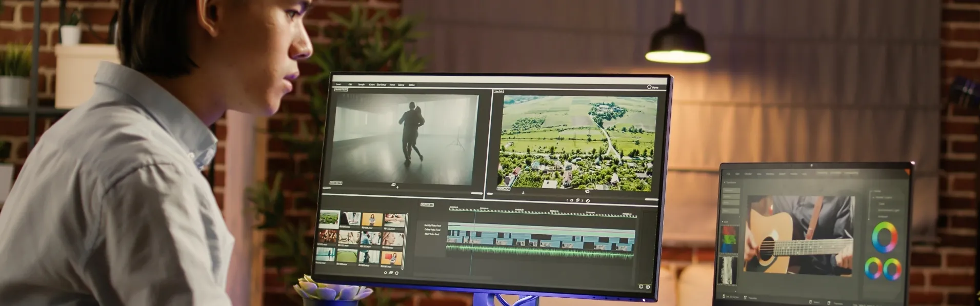
Task: Click the stacked frames icon under aerial preview
Action: click(577, 200)
